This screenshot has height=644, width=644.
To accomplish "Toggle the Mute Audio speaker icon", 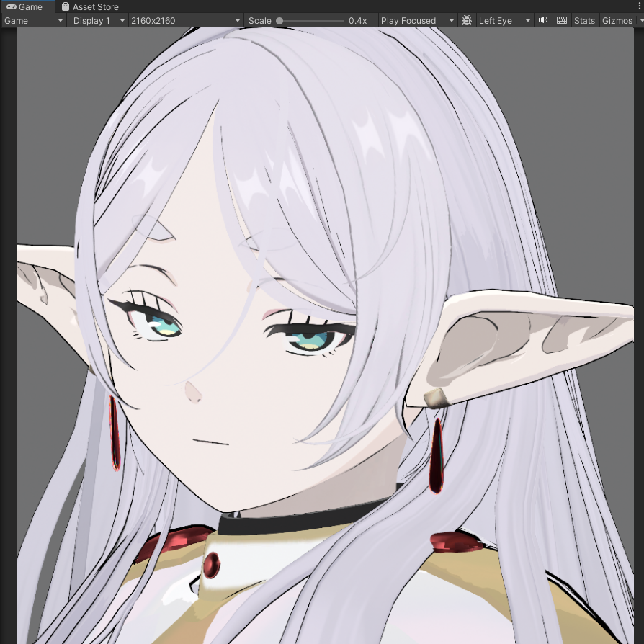I will pyautogui.click(x=543, y=20).
